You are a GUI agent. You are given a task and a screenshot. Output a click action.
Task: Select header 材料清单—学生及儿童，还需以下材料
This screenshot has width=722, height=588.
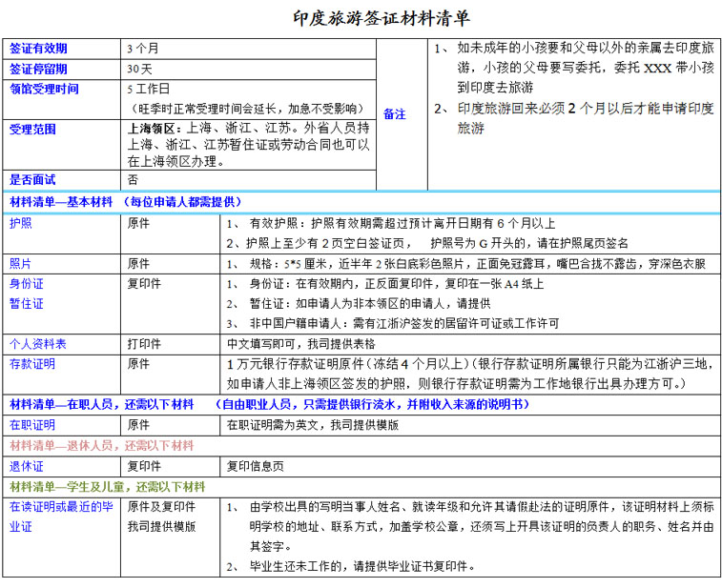(107, 487)
